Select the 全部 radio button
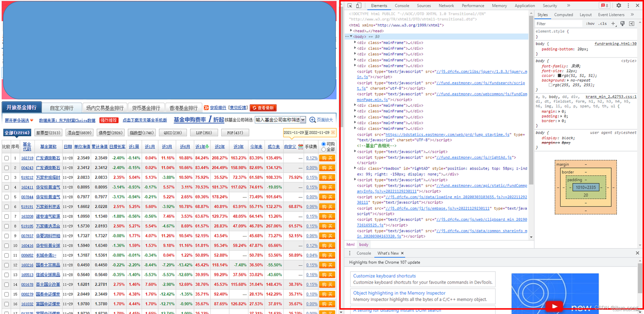This screenshot has height=314, width=644. 324,150
